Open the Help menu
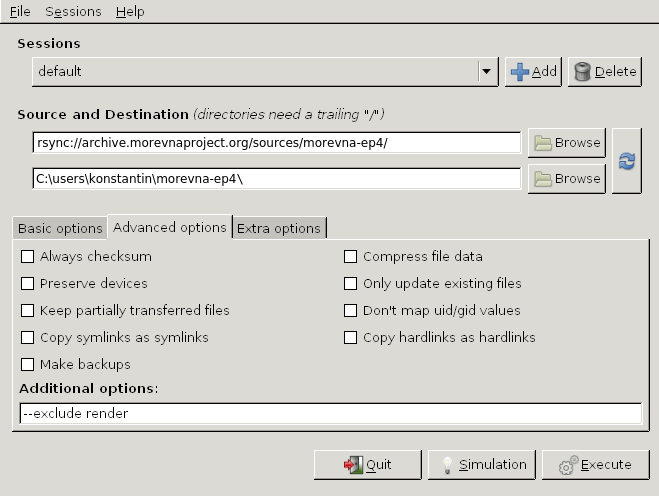Screen dimensions: 659x496 (130, 11)
